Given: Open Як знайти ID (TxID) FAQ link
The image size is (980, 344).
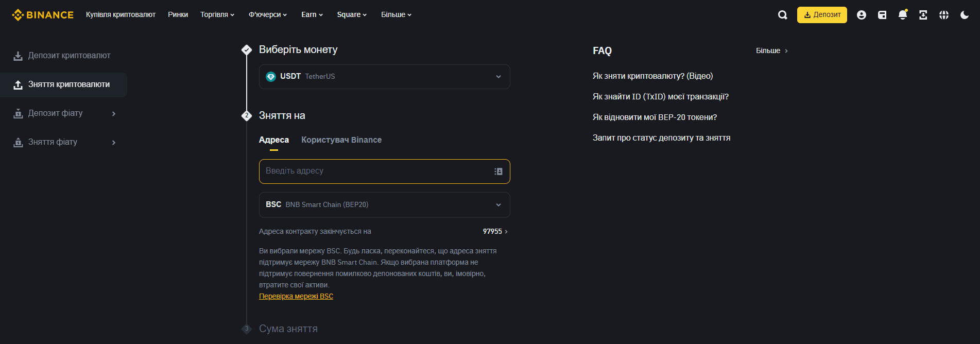Looking at the screenshot, I should 660,97.
